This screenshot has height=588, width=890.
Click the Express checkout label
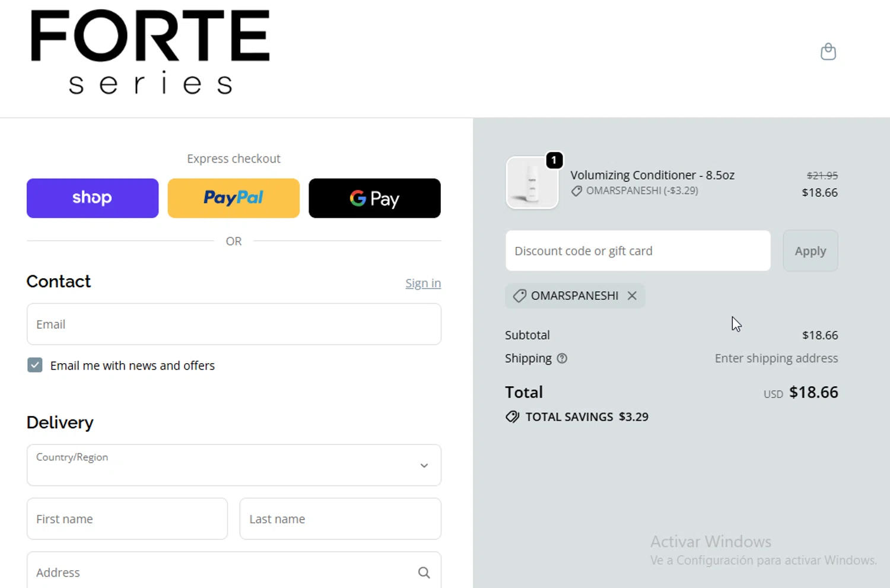tap(234, 159)
